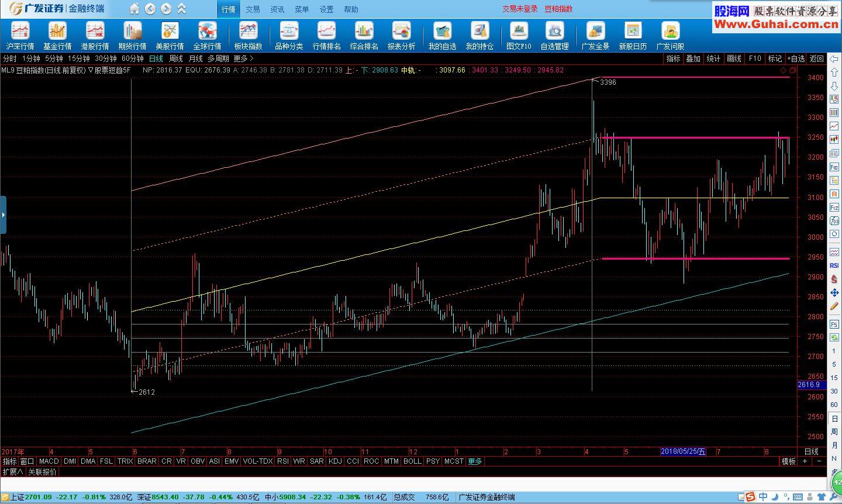This screenshot has height=504, width=842.
Task: Select 多周期 multi-period view
Action: [218, 58]
